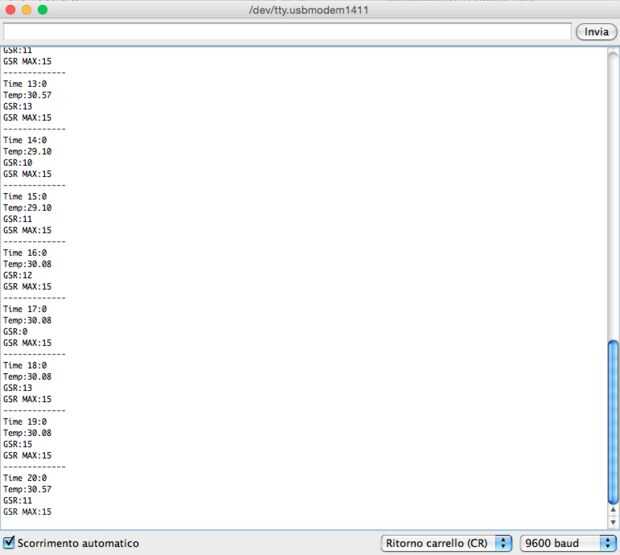Viewport: 620px width, 555px height.
Task: Click Temp:30.57 under Time 20:0
Action: click(x=27, y=489)
